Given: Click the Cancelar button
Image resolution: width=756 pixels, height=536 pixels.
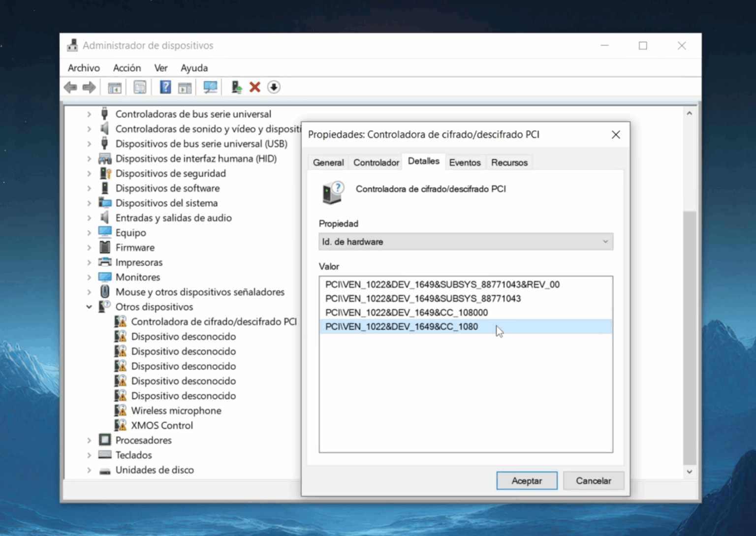Looking at the screenshot, I should pyautogui.click(x=593, y=480).
